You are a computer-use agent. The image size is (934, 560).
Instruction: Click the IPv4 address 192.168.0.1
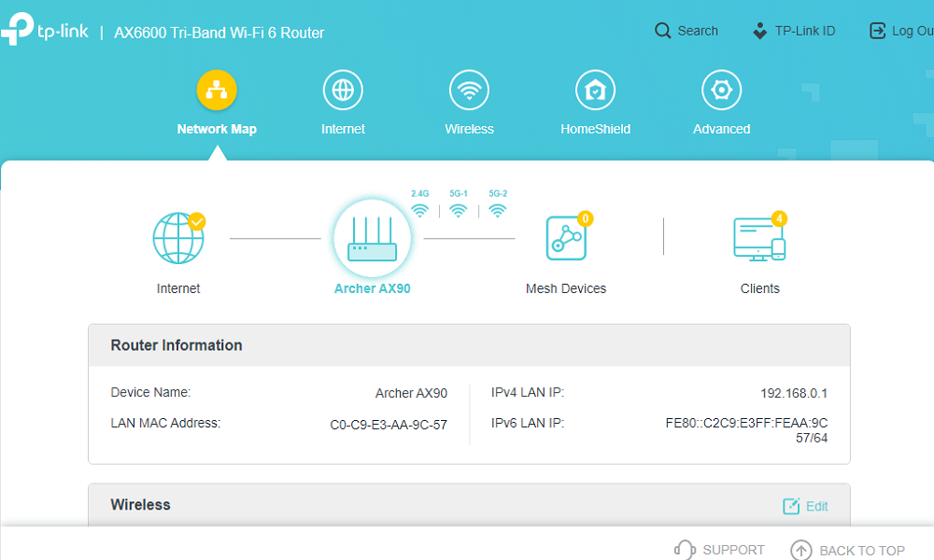pyautogui.click(x=793, y=393)
